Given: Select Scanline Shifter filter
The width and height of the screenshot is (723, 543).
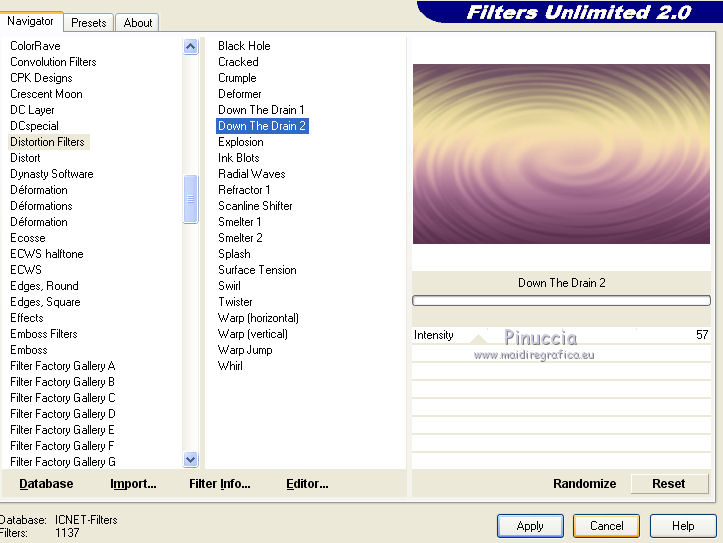Looking at the screenshot, I should tap(255, 206).
